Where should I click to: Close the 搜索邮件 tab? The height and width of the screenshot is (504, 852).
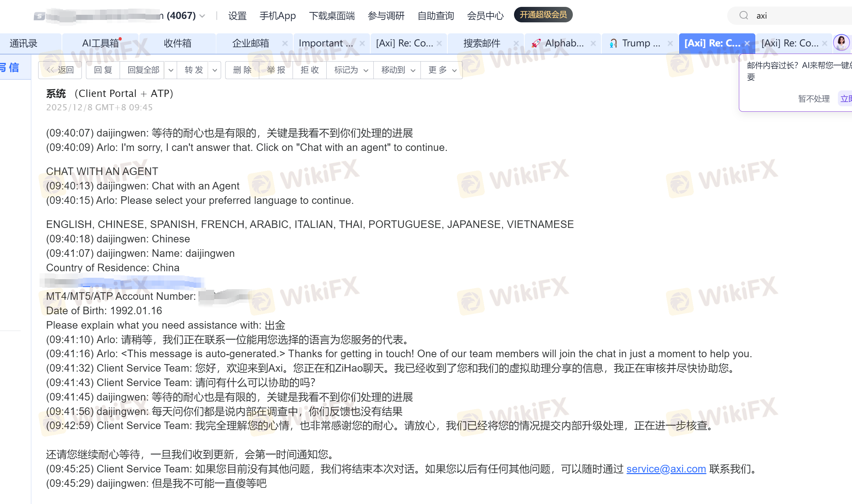(516, 43)
